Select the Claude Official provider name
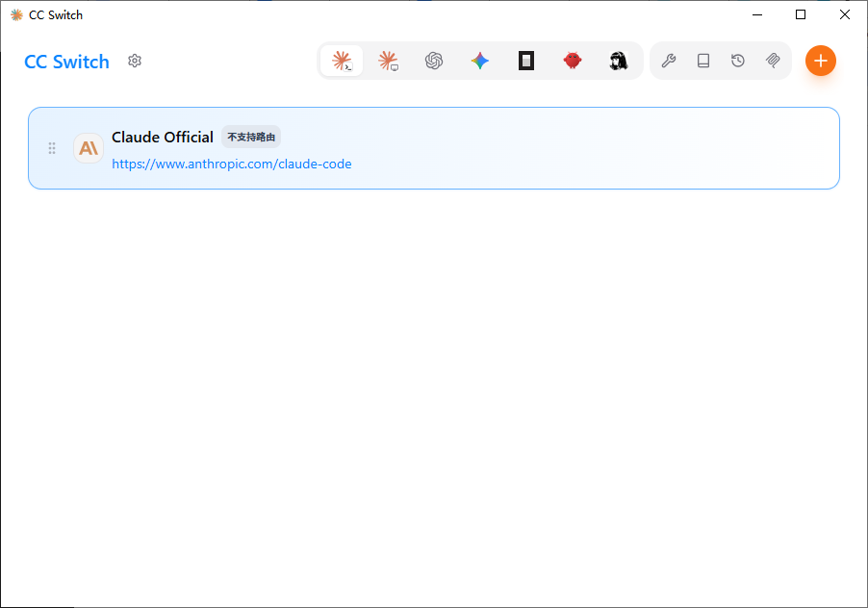This screenshot has height=608, width=868. click(x=163, y=138)
